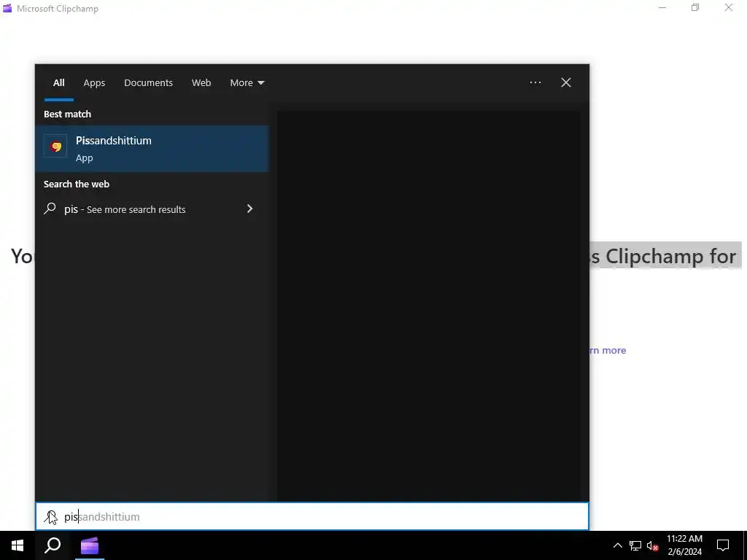Open the Pissandshittium app result
The height and width of the screenshot is (560, 747).
pos(152,149)
